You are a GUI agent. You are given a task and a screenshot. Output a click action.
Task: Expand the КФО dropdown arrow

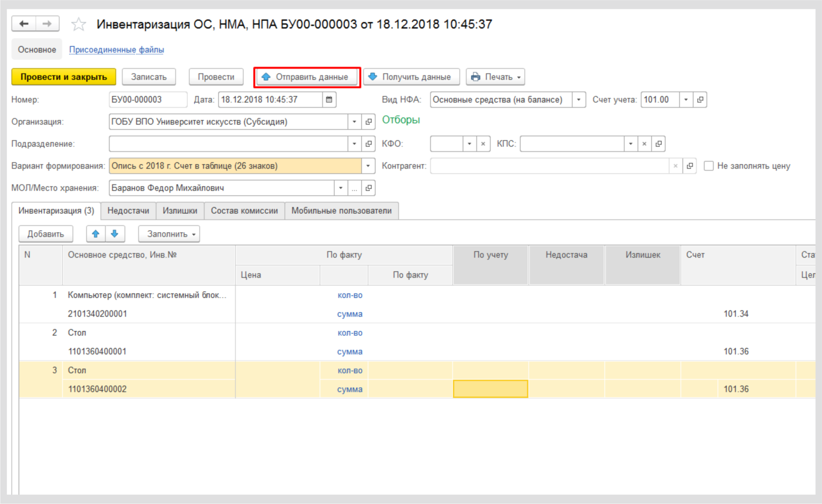(x=469, y=144)
